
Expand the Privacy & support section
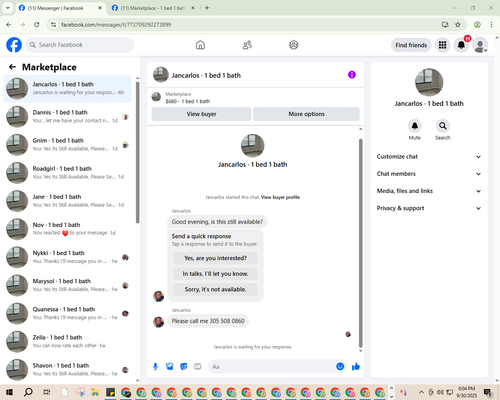429,208
